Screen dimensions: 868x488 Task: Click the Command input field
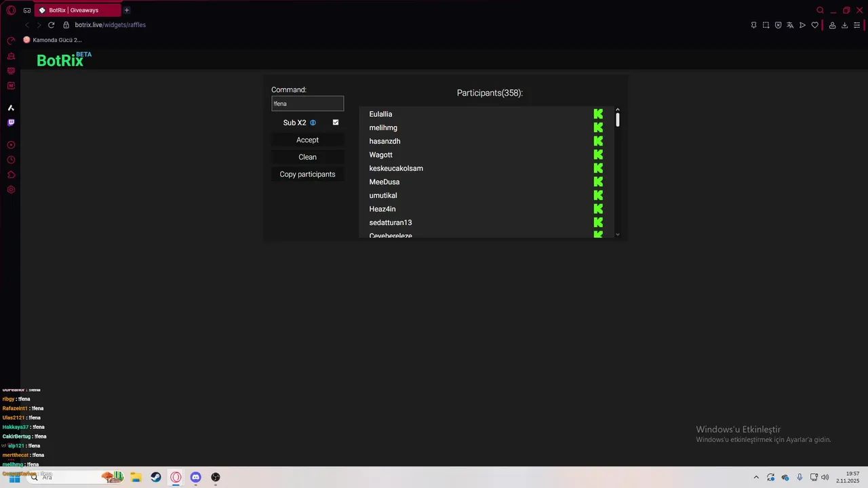click(x=307, y=104)
